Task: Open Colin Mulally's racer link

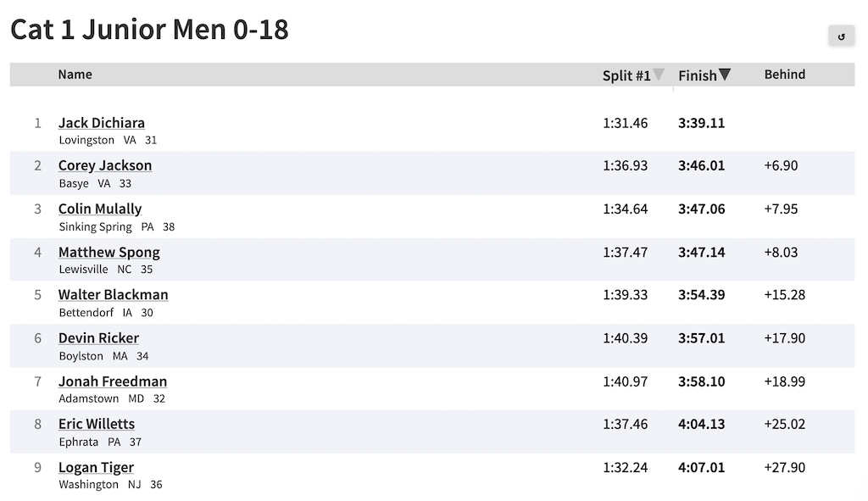Action: 100,209
